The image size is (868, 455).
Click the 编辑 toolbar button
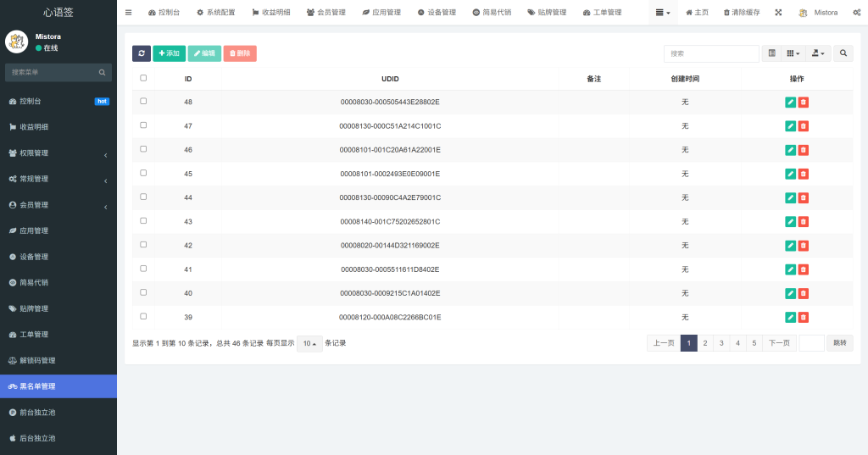pos(204,53)
